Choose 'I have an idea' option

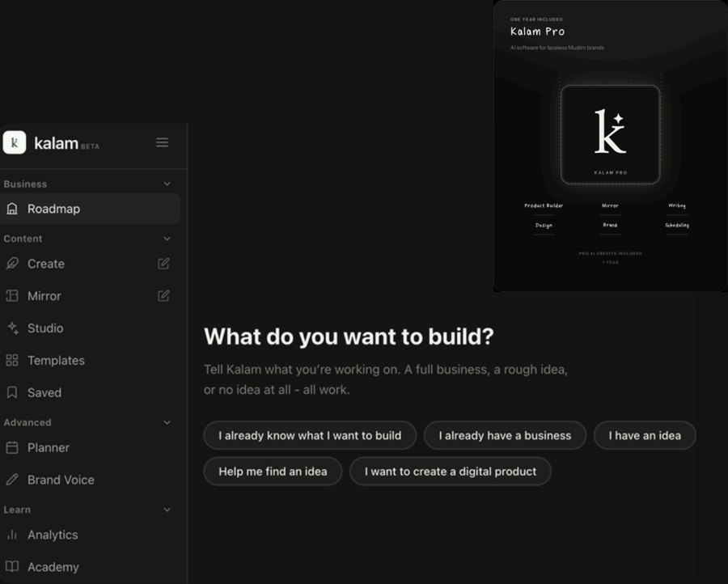[645, 435]
